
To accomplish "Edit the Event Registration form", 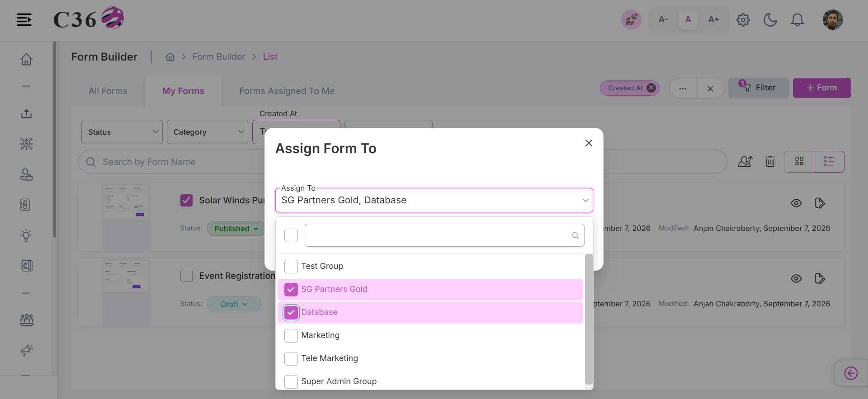I will [x=820, y=279].
